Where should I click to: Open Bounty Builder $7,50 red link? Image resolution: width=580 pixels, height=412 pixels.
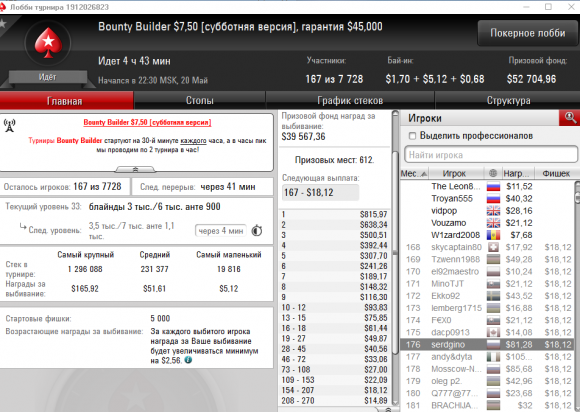pos(147,122)
